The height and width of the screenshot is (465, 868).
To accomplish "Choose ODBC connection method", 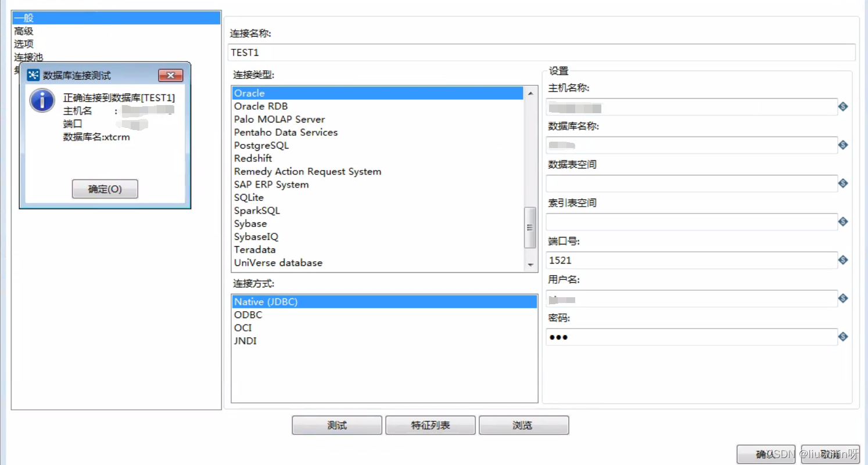I will [x=249, y=315].
